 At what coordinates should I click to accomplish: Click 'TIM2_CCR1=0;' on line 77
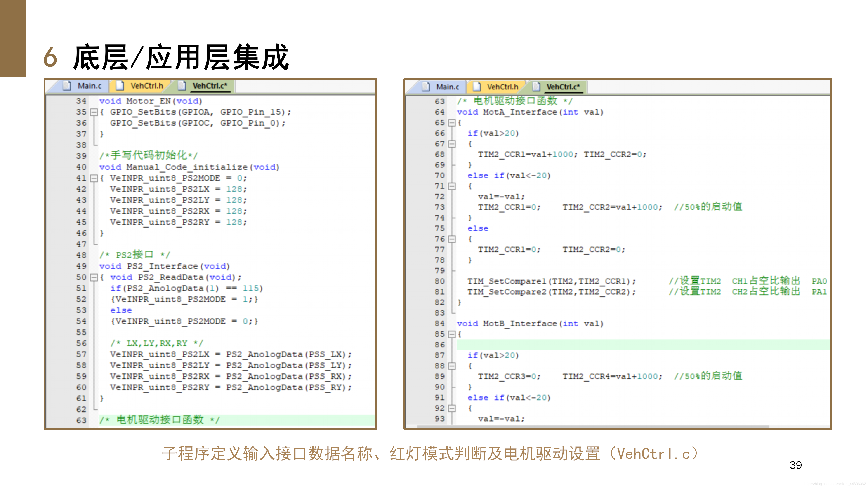(509, 250)
